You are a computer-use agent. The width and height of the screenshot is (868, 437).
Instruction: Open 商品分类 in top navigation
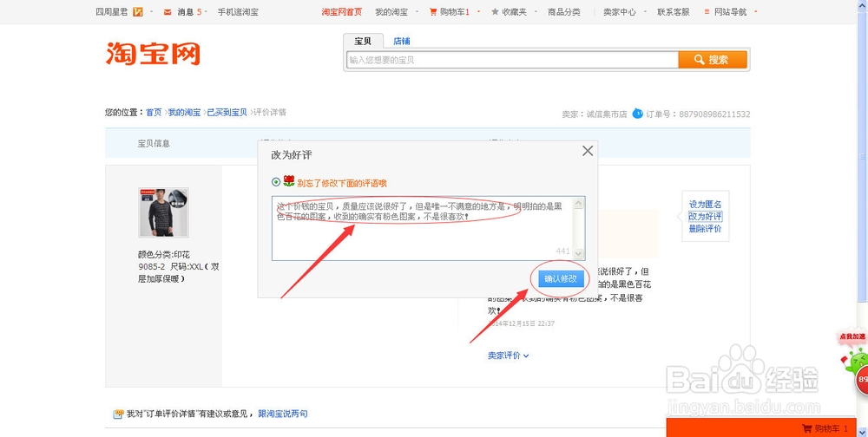click(x=564, y=11)
